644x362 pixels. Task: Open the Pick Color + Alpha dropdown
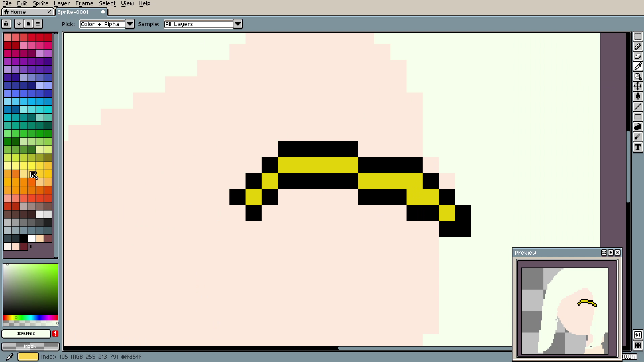click(129, 24)
